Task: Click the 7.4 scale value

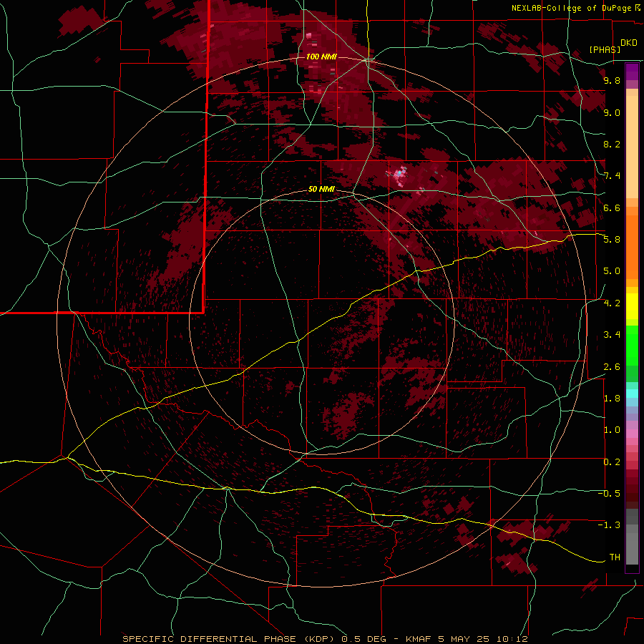Action: [612, 176]
